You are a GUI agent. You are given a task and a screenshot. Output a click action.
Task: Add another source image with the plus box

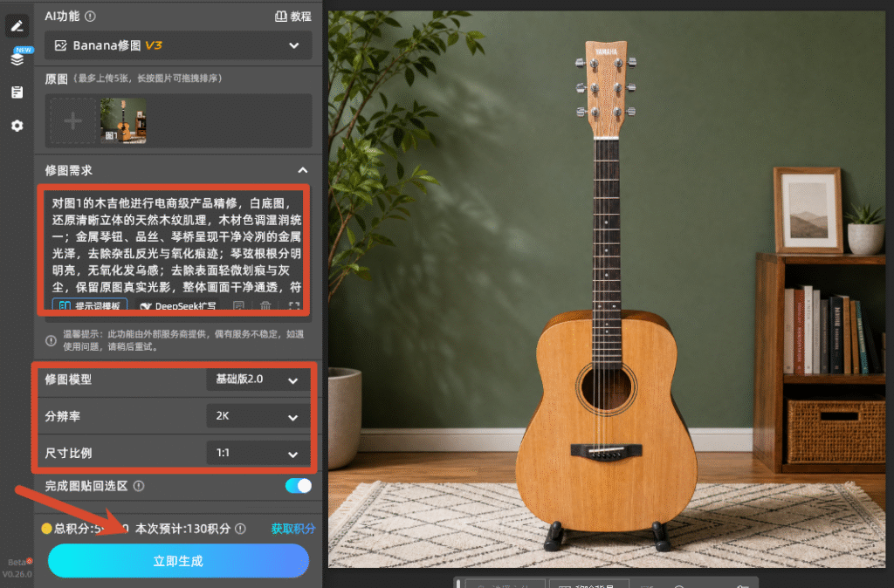73,120
